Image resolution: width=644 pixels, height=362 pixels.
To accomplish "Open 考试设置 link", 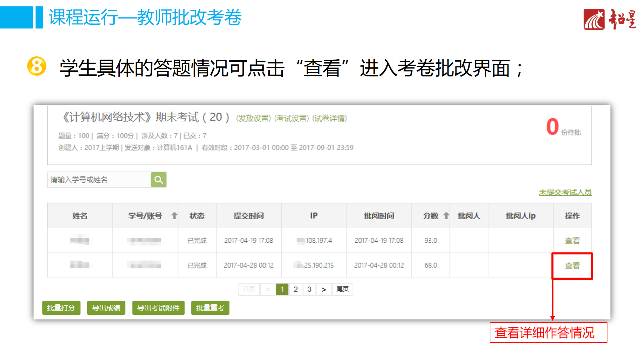I will click(291, 118).
